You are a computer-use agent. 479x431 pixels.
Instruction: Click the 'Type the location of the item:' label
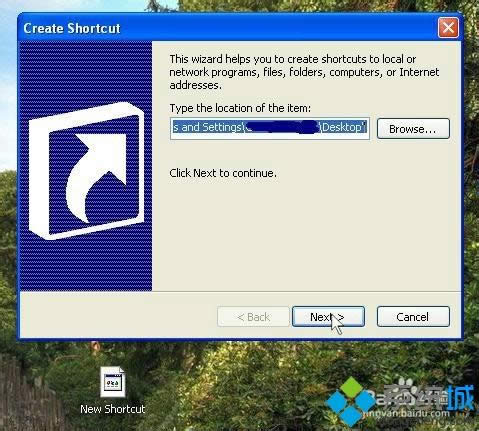(x=240, y=108)
